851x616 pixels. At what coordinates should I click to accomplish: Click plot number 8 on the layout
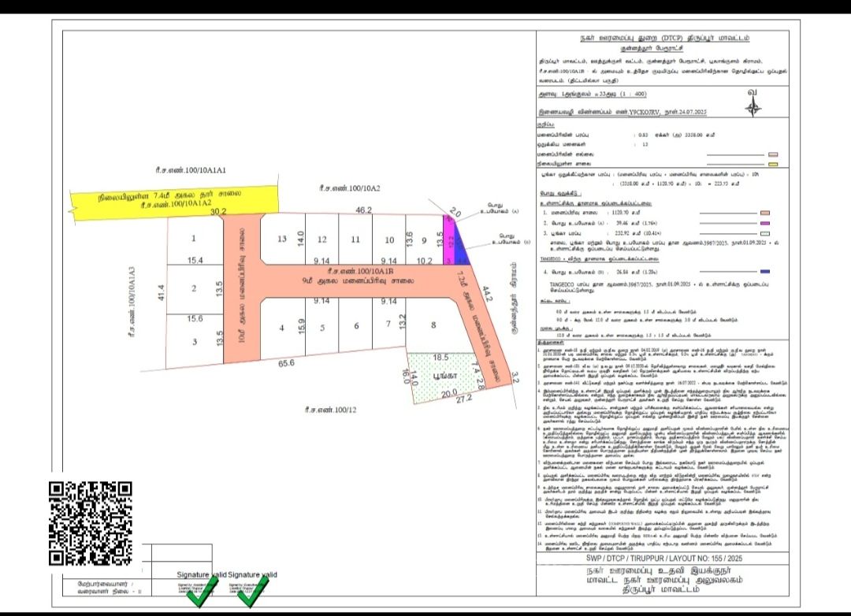433,325
